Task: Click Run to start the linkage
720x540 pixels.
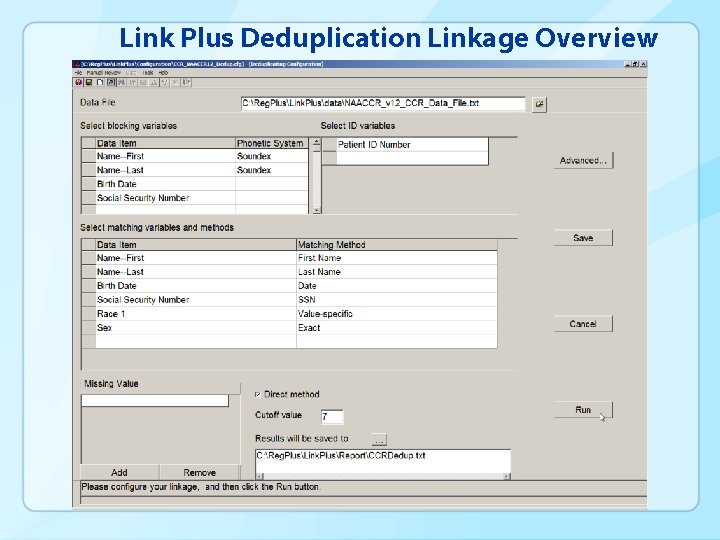Action: tap(583, 410)
